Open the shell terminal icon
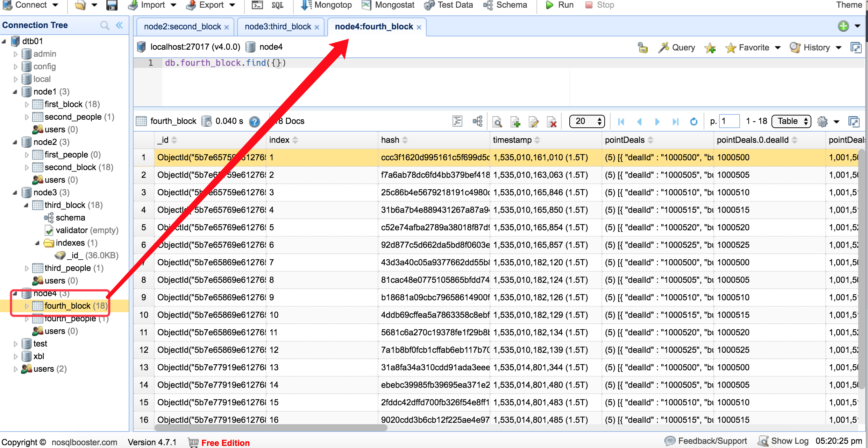Screen dimensions: 868x448 click(x=257, y=5)
